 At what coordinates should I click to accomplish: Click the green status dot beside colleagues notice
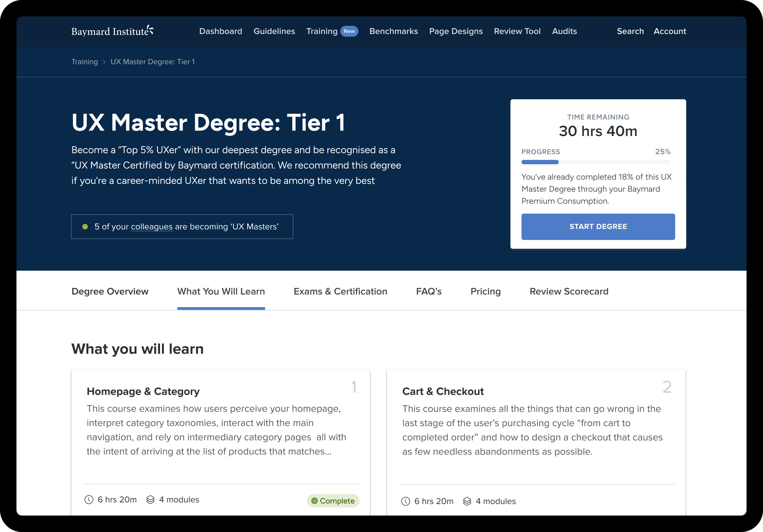tap(85, 227)
